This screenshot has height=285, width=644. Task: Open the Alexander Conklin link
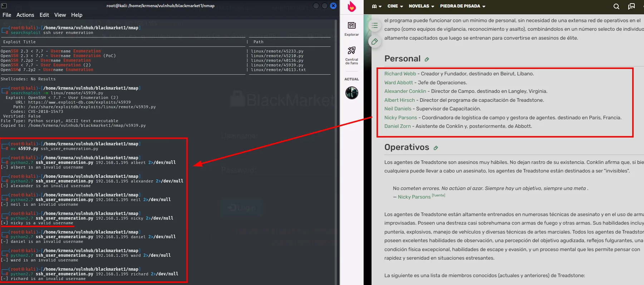405,91
